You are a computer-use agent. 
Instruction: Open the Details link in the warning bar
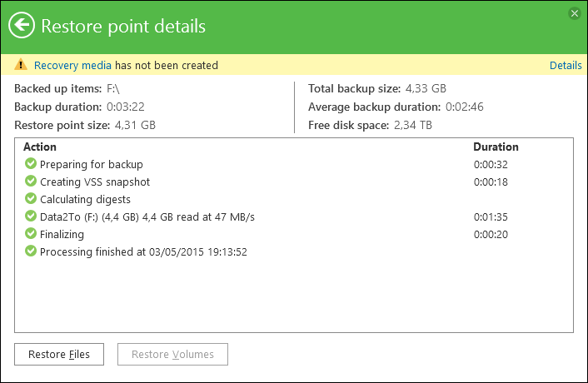point(566,65)
